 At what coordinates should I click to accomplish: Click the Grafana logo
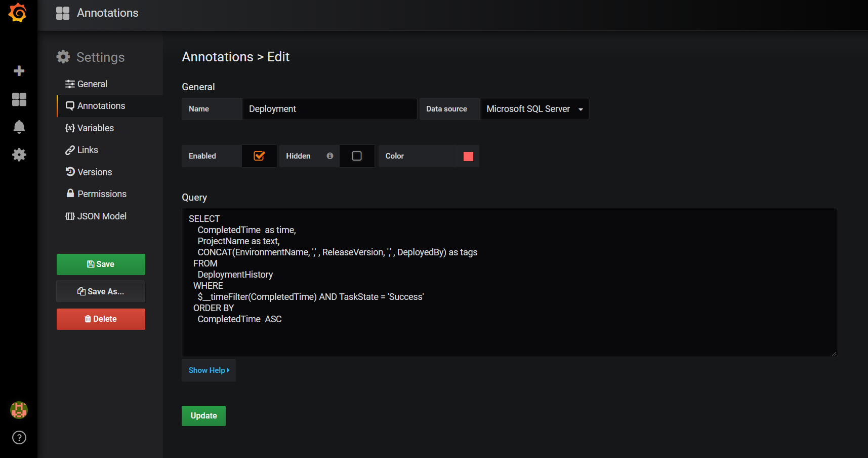tap(18, 13)
